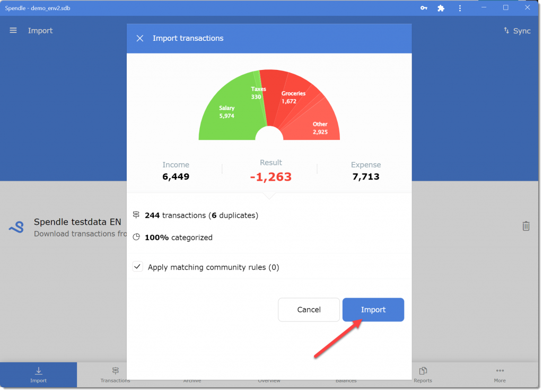This screenshot has width=543, height=392.
Task: Open the More bottom tab
Action: point(500,375)
